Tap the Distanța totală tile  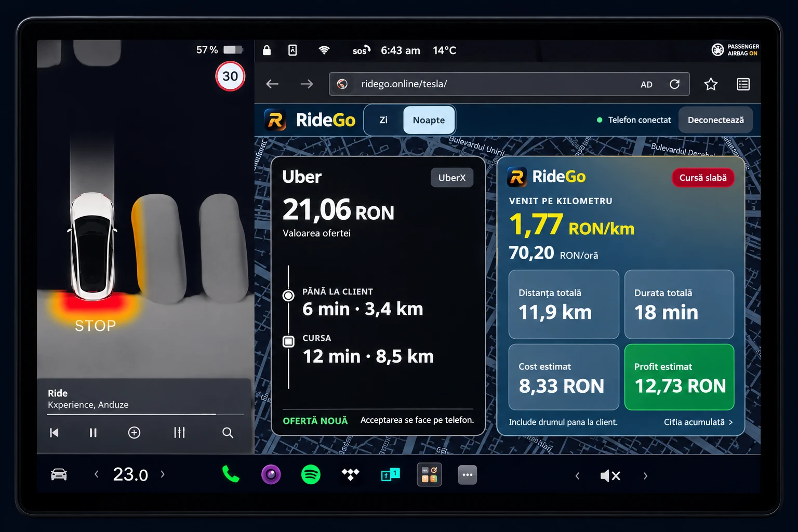(x=564, y=304)
